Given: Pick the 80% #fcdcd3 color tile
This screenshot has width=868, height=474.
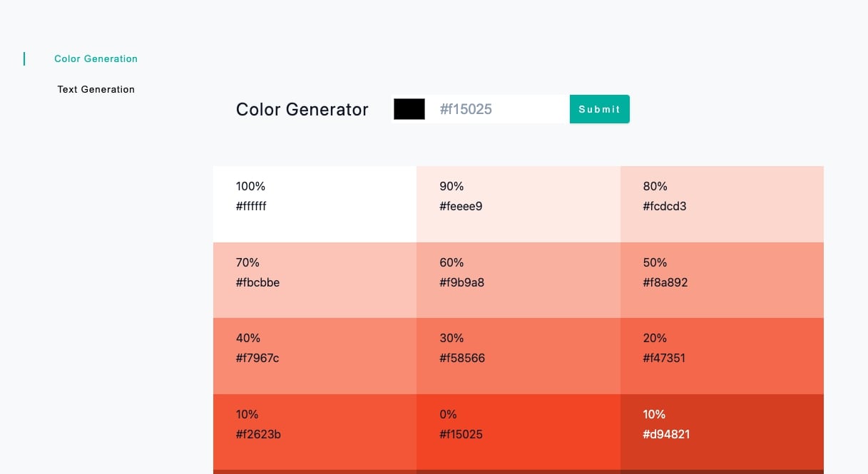Looking at the screenshot, I should click(722, 204).
